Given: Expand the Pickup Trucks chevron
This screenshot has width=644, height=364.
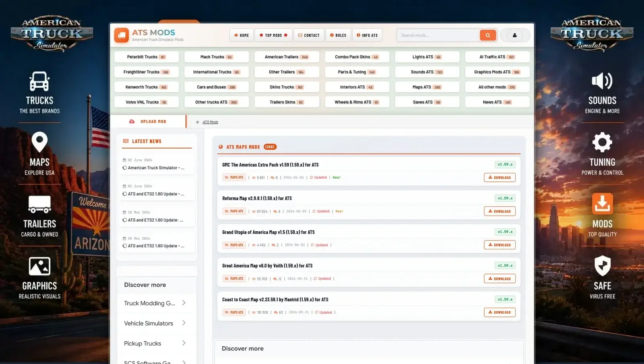Looking at the screenshot, I should pyautogui.click(x=184, y=343).
